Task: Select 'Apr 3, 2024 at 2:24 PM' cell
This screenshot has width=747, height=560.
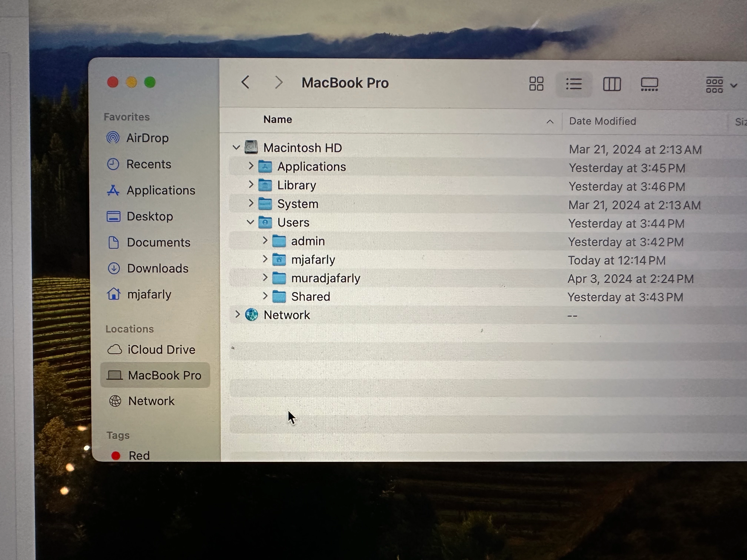Action: point(630,279)
